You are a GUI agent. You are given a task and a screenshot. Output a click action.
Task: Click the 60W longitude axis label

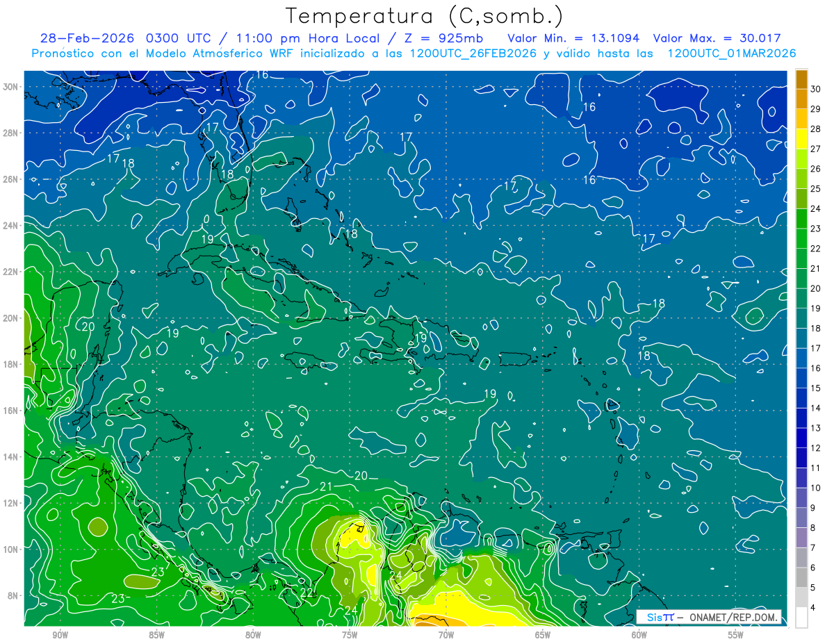639,635
